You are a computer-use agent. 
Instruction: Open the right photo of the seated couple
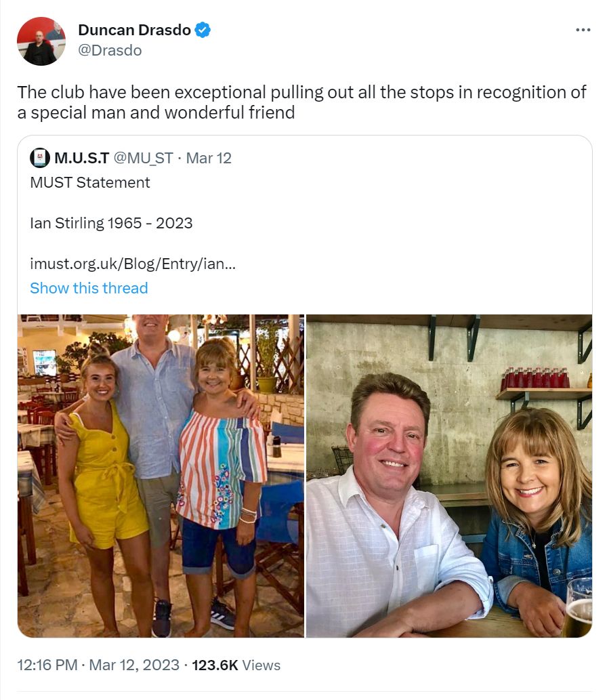[x=448, y=476]
